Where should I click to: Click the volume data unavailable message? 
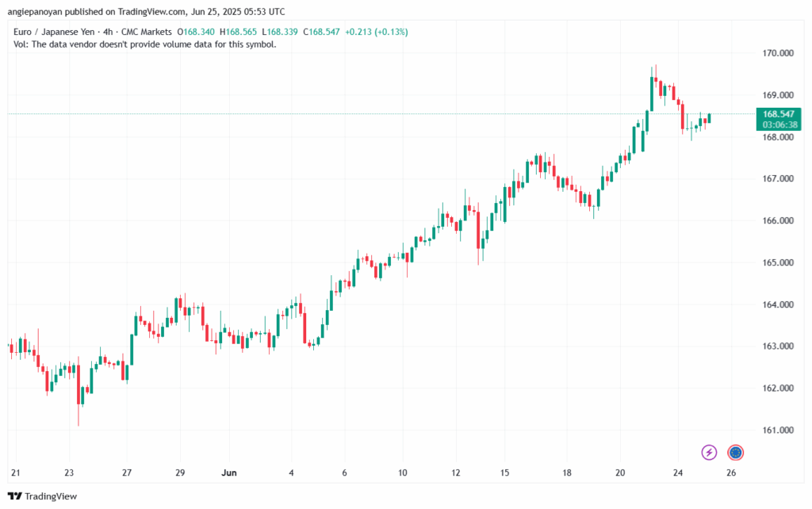[x=145, y=44]
